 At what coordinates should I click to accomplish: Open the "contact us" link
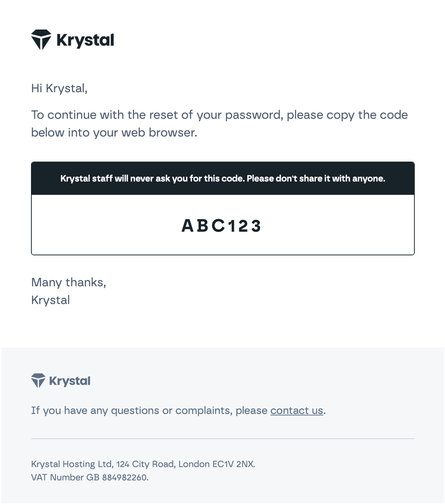click(x=297, y=410)
